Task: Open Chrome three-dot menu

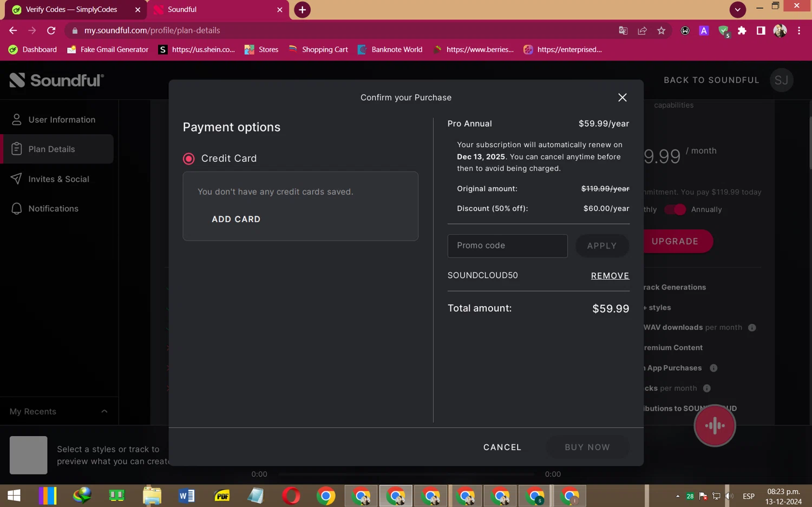Action: click(x=799, y=31)
